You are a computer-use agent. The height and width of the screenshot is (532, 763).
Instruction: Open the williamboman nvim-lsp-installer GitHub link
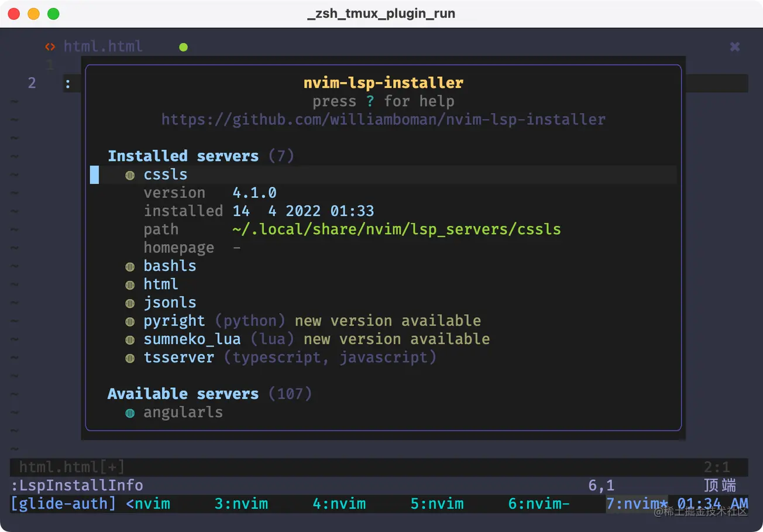click(x=383, y=119)
